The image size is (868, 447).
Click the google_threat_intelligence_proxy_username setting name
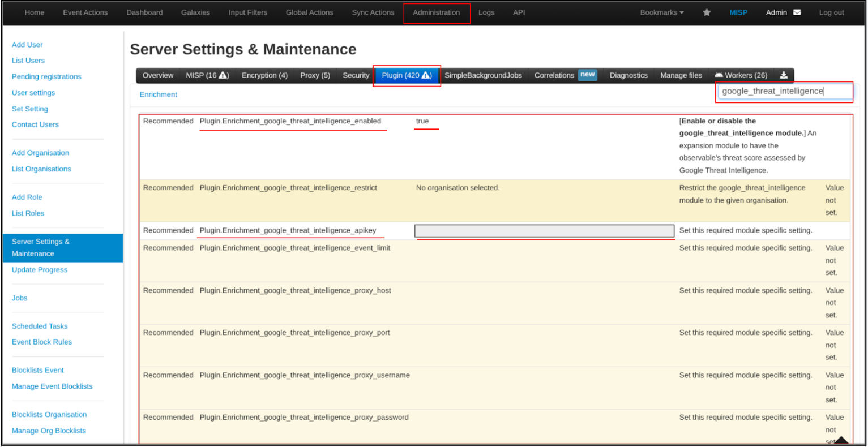point(305,375)
